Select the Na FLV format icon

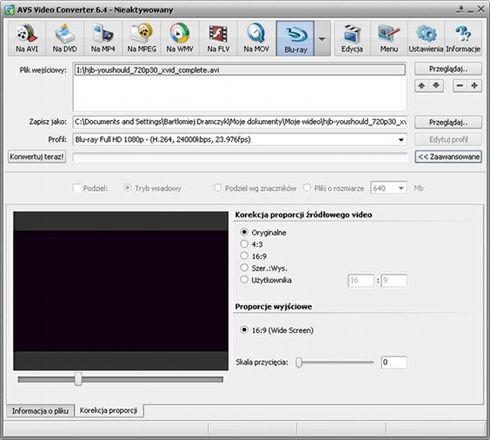(x=218, y=38)
